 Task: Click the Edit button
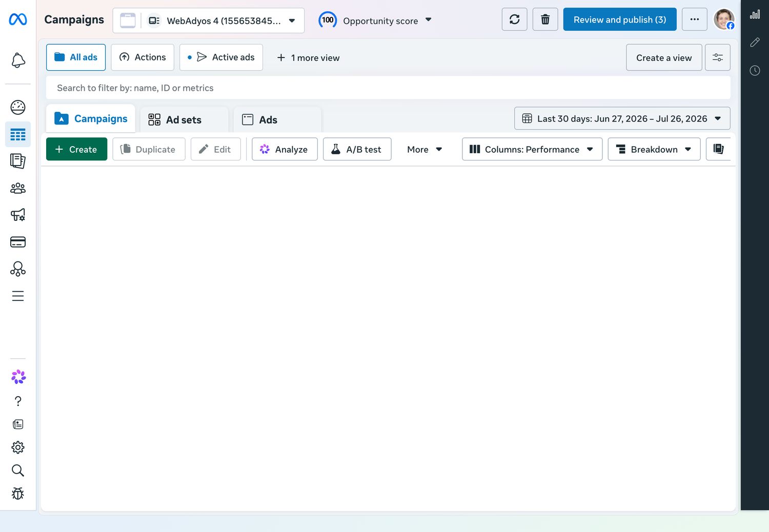pos(216,149)
